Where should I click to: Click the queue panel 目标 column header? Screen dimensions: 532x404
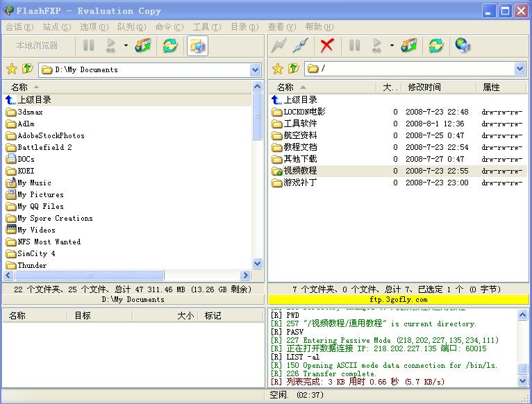pyautogui.click(x=99, y=315)
